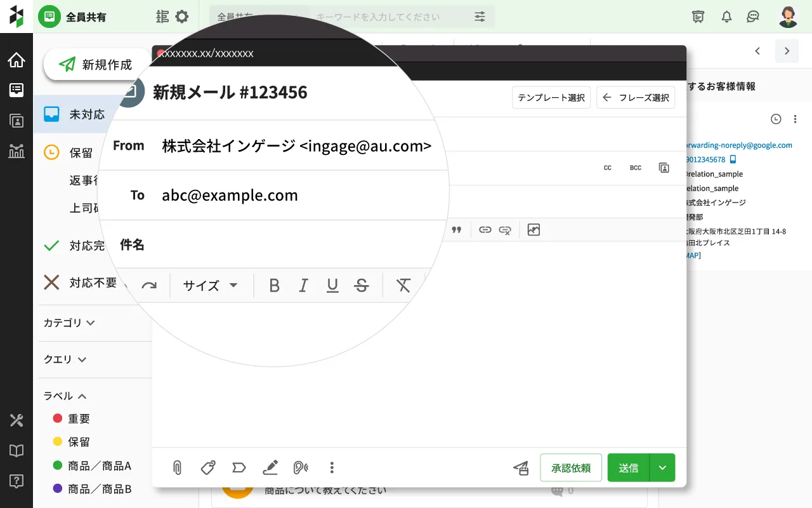Click the pen memo icon in footer
Image resolution: width=812 pixels, height=508 pixels.
click(x=270, y=468)
